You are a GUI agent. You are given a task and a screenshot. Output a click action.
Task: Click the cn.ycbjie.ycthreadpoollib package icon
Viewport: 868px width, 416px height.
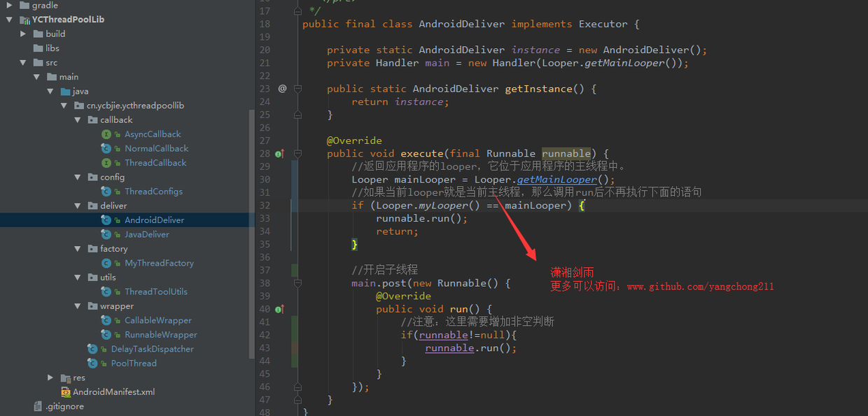(79, 106)
